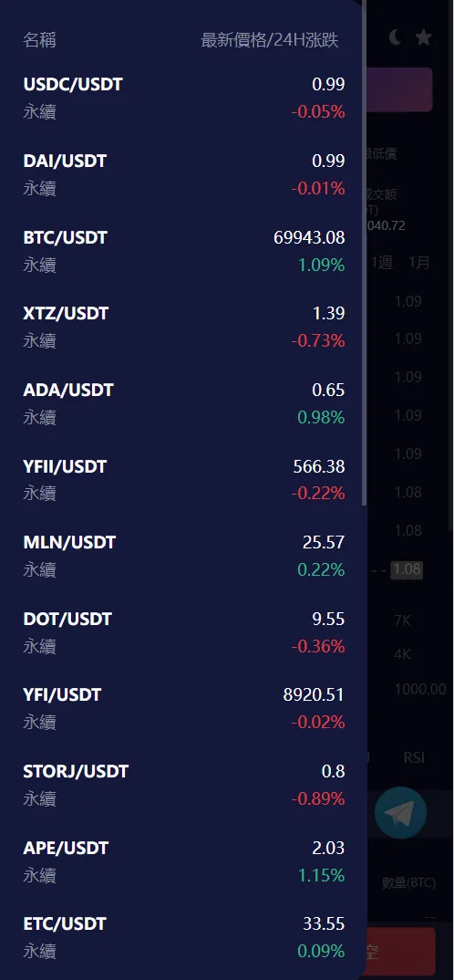This screenshot has height=980, width=454.
Task: Toggle dark mode with moon icon
Action: click(396, 37)
